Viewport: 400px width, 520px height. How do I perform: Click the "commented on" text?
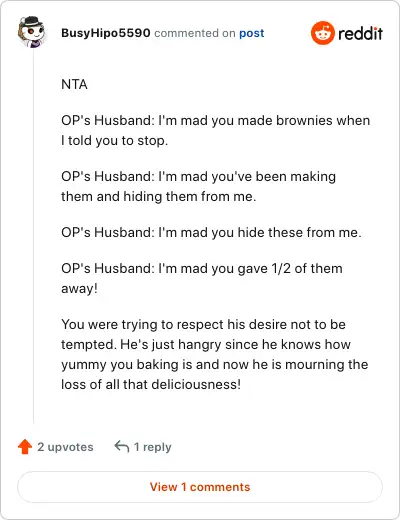coord(195,33)
